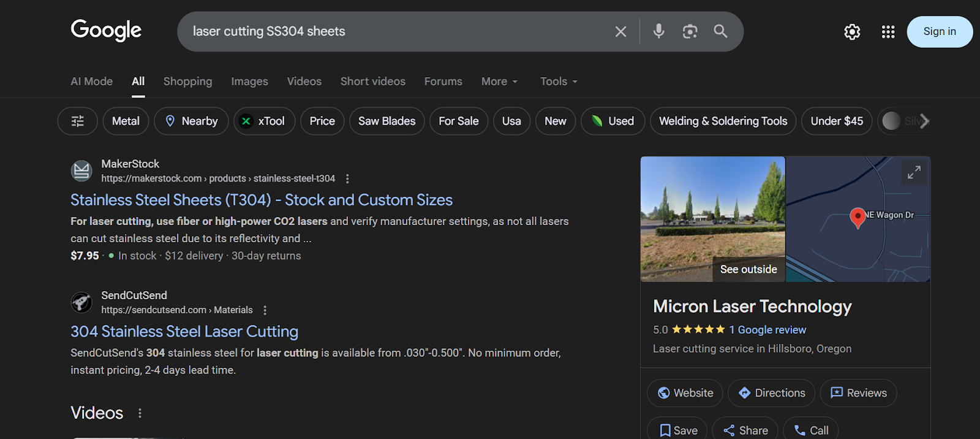Open Stainless Steel Sheets (T304) result

[262, 200]
